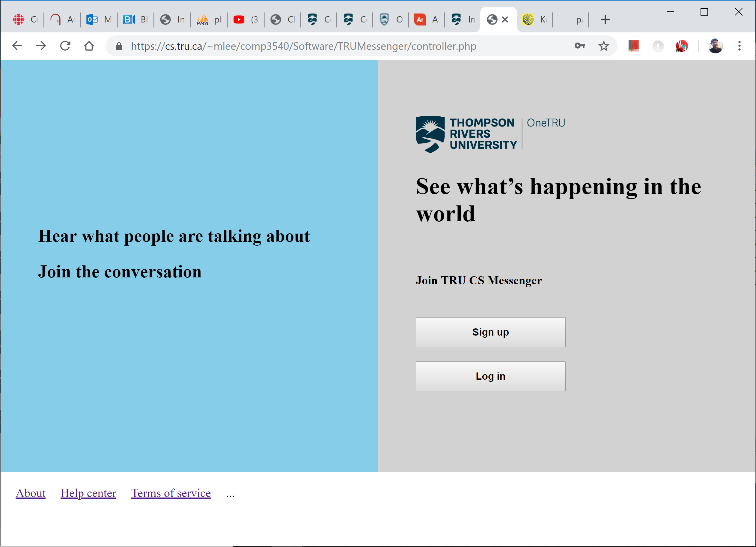This screenshot has width=756, height=547.
Task: Open the About link
Action: (x=30, y=493)
